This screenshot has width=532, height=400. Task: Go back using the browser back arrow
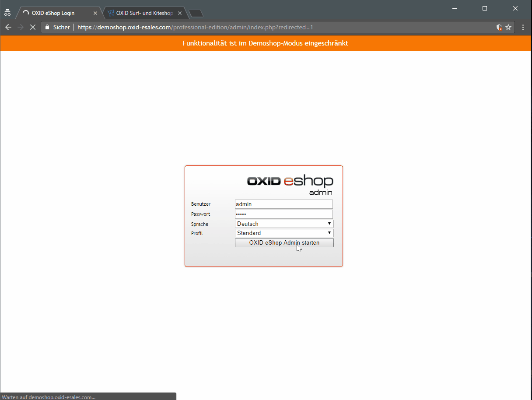coord(8,27)
